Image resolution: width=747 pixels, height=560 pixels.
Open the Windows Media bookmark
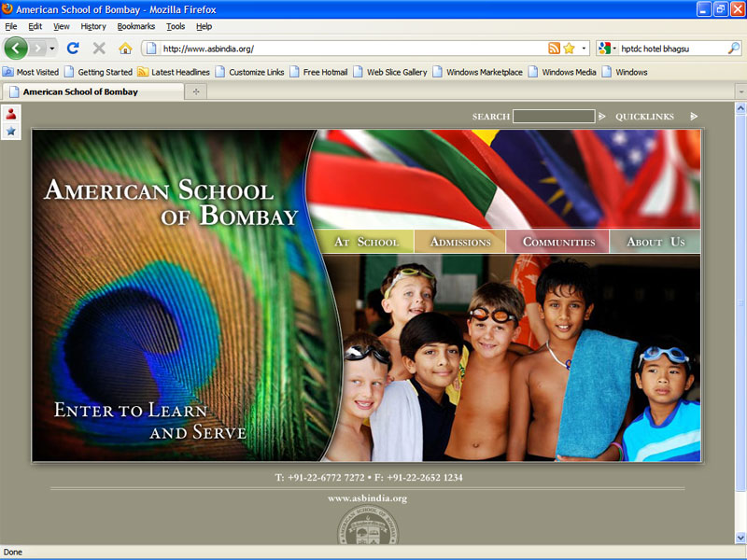tap(562, 72)
